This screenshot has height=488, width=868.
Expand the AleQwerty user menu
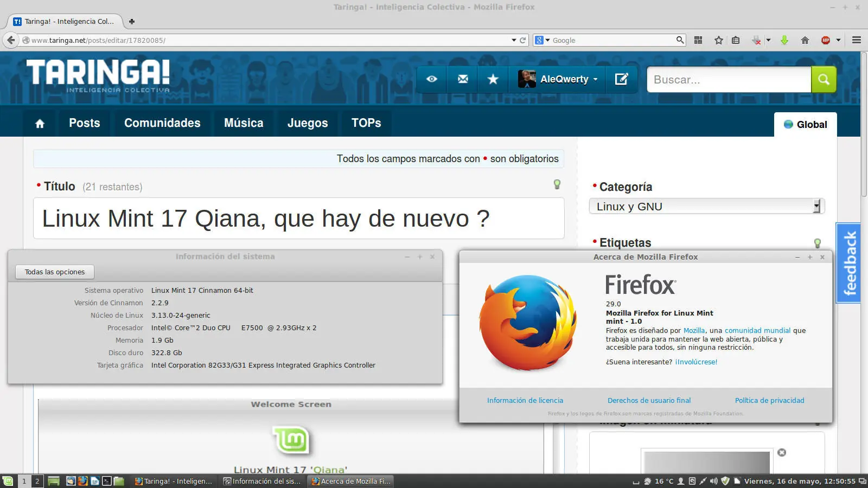(558, 79)
